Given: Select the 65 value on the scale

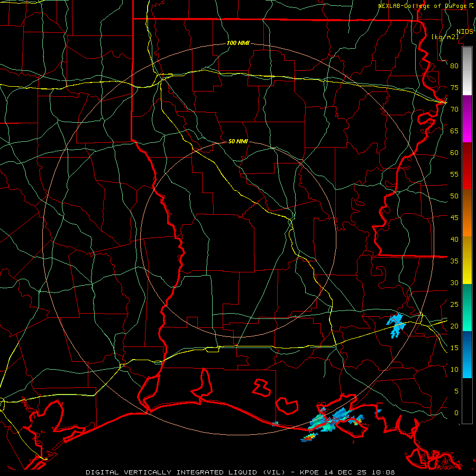Looking at the screenshot, I should 454,131.
